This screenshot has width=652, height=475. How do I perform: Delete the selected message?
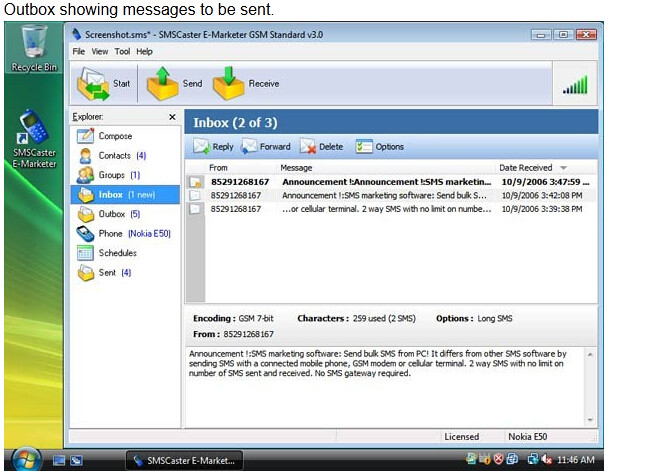pos(321,147)
